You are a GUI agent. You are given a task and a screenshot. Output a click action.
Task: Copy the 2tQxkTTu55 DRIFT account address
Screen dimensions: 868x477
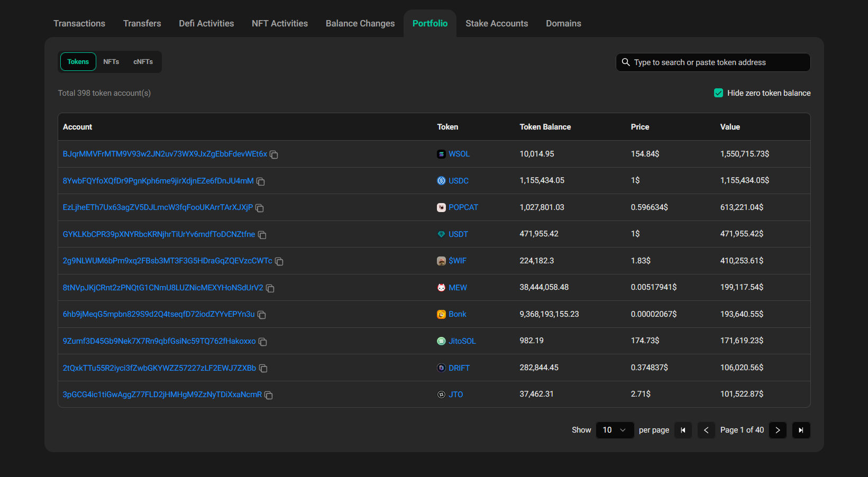point(263,368)
